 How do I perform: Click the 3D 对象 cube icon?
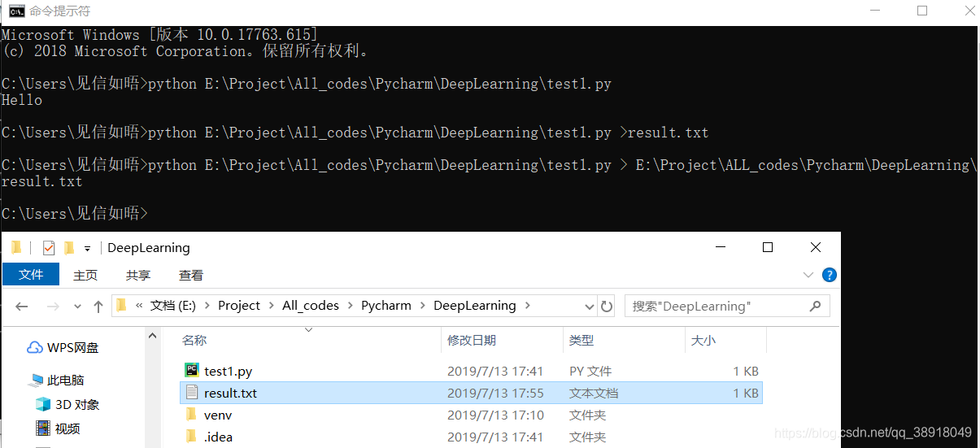[x=43, y=404]
